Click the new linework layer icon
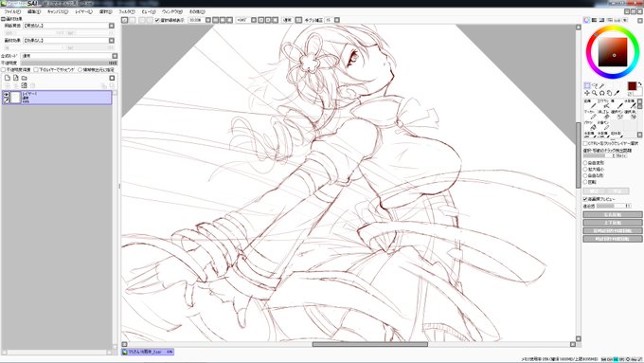644x363 pixels. pyautogui.click(x=15, y=78)
